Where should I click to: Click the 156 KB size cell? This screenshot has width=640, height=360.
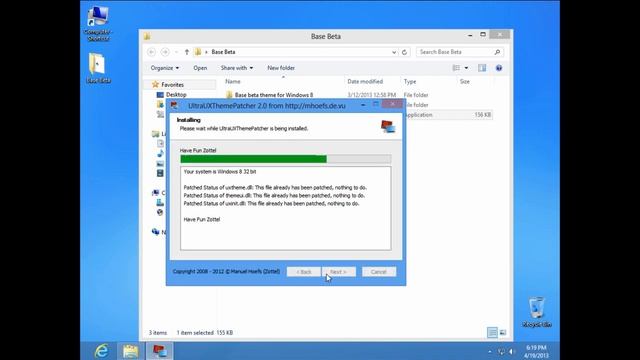(482, 115)
